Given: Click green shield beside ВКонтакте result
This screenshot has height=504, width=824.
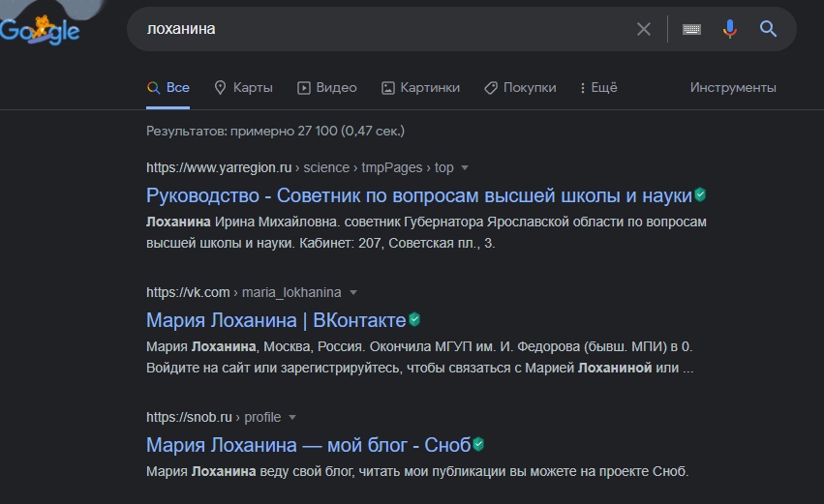Looking at the screenshot, I should point(414,319).
